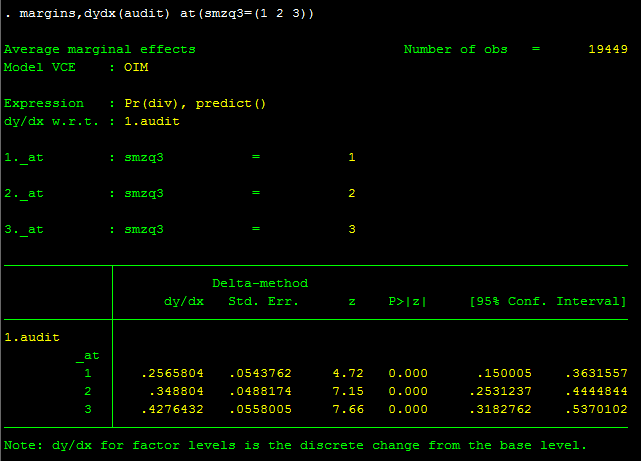Click the '1.audit' row label in table

pos(32,337)
